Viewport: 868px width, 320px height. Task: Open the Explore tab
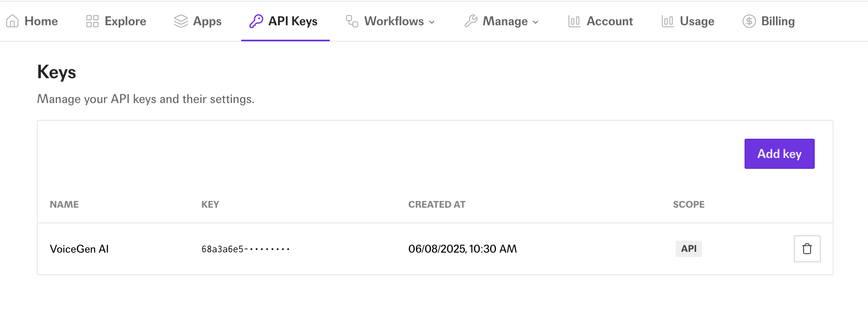125,21
